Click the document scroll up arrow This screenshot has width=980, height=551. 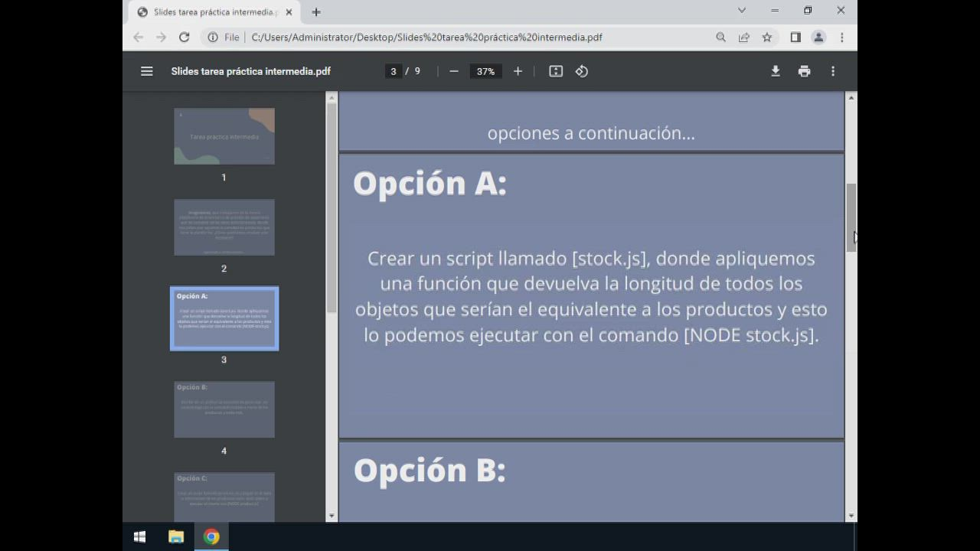(851, 98)
